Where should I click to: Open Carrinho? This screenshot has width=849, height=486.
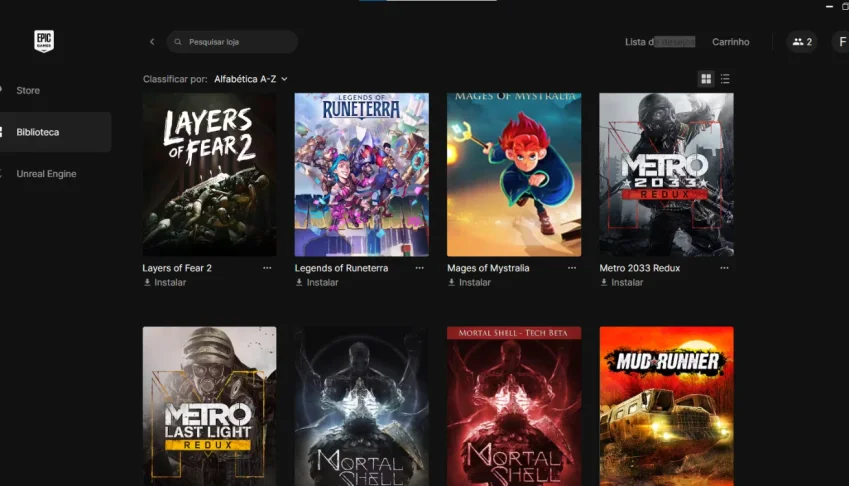pos(730,42)
